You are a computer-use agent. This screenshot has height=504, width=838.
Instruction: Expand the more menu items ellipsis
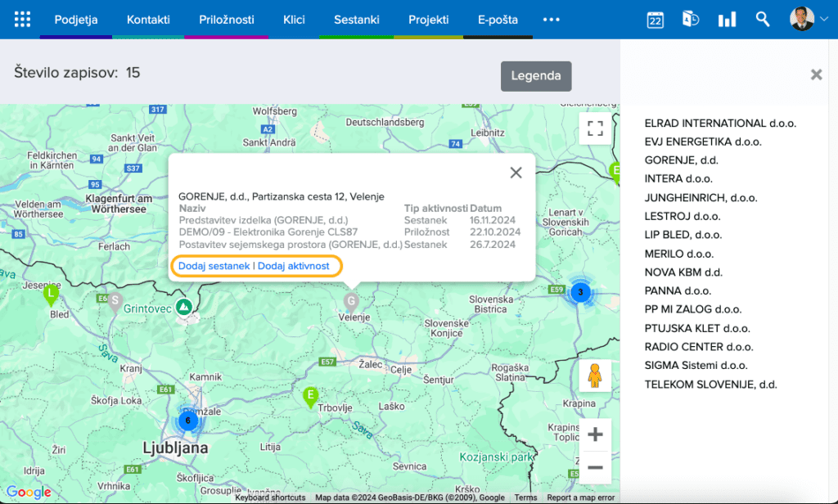coord(552,20)
